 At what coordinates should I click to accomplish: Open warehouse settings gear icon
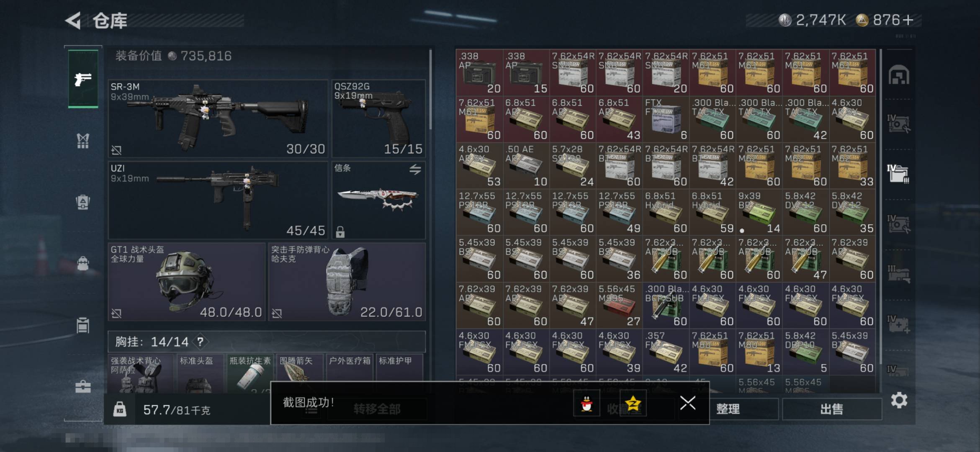[x=899, y=401]
